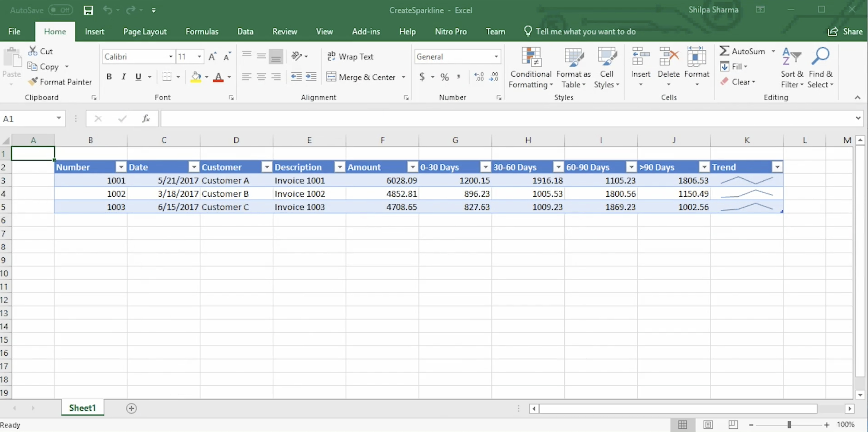The height and width of the screenshot is (432, 868).
Task: Click the Merge & Center button
Action: click(x=361, y=77)
